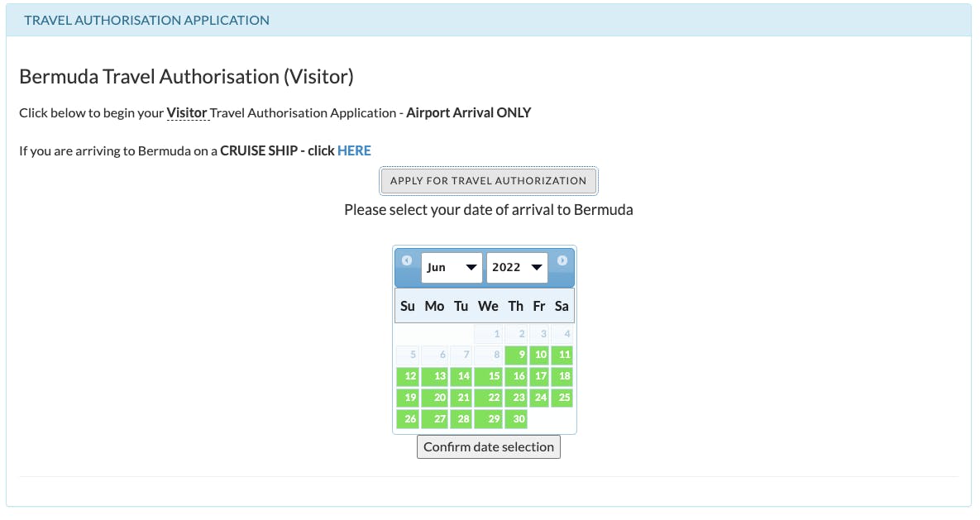Choose June 10 arrival date
The height and width of the screenshot is (520, 980).
[x=539, y=355]
